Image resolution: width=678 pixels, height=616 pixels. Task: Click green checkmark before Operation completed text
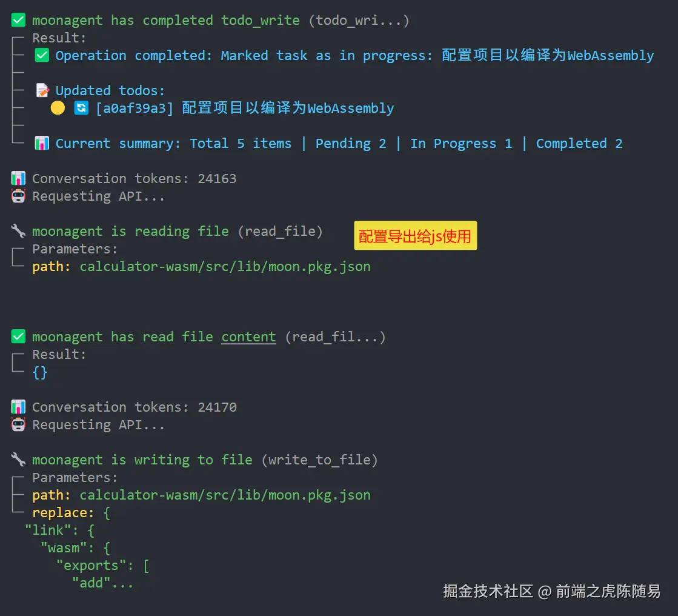pyautogui.click(x=42, y=55)
